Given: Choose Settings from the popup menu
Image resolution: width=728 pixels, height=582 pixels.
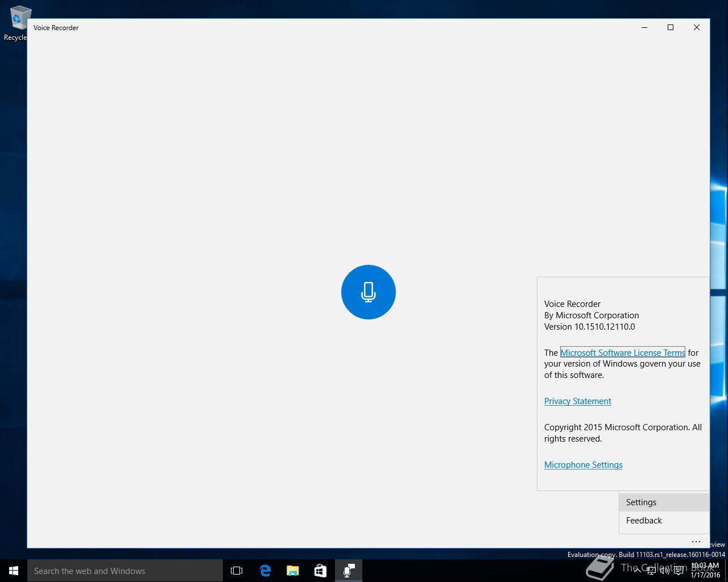Looking at the screenshot, I should (664, 502).
